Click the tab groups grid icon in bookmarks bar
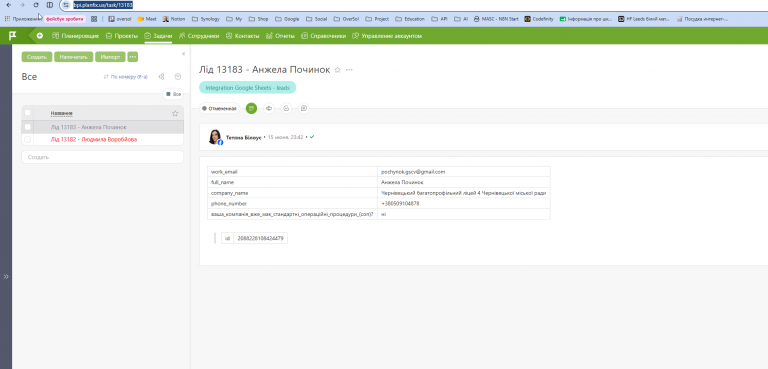 [x=94, y=19]
